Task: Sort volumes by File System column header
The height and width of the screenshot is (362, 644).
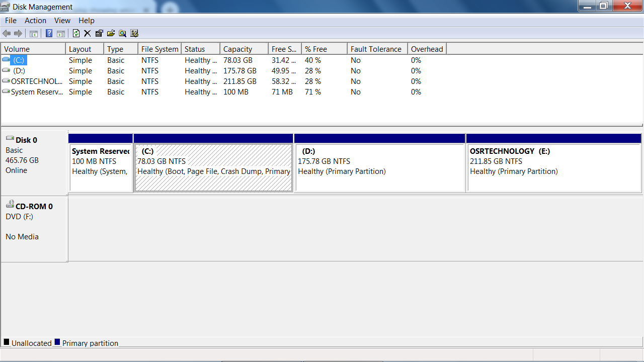Action: pos(159,49)
